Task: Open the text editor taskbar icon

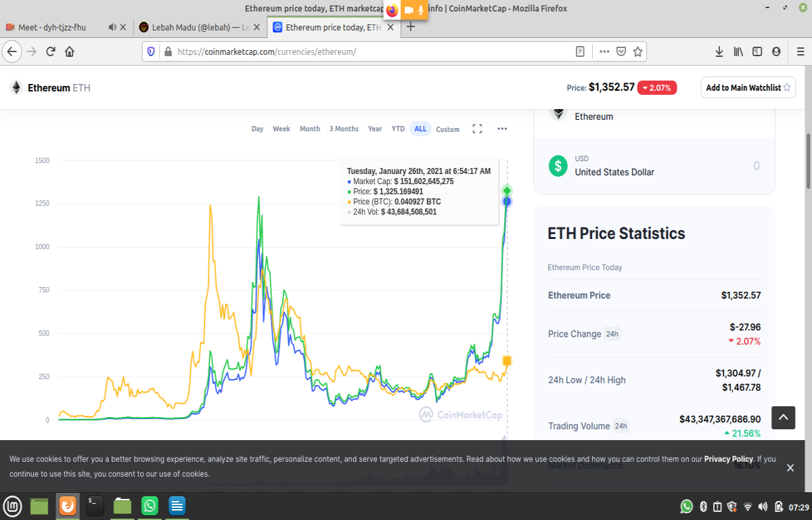Action: [177, 506]
